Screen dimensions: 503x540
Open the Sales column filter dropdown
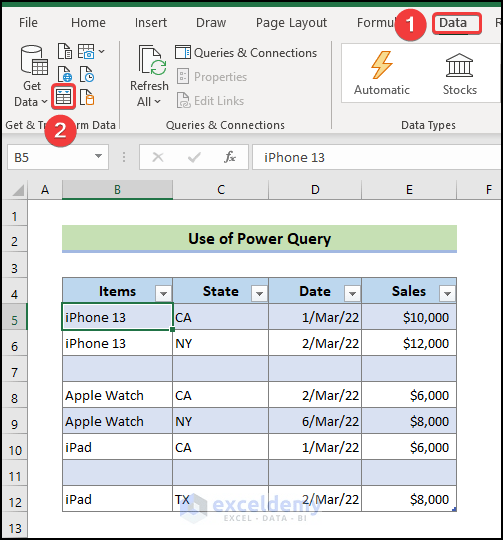[447, 293]
